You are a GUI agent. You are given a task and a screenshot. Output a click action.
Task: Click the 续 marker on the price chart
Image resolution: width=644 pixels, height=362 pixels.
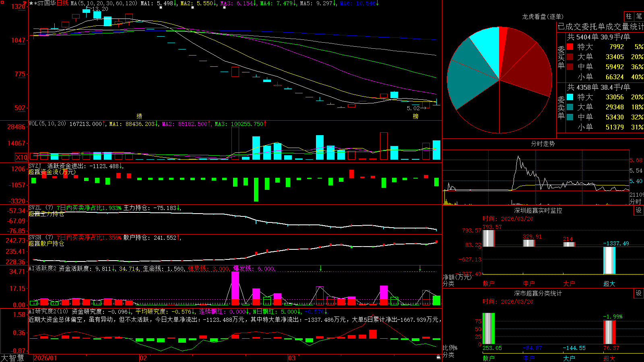(x=139, y=116)
